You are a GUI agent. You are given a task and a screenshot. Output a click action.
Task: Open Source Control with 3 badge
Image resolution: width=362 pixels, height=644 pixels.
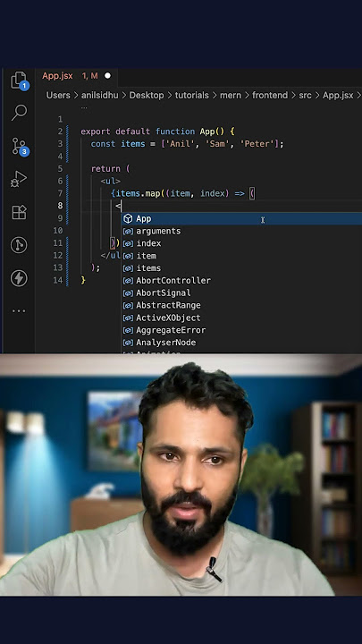[19, 146]
